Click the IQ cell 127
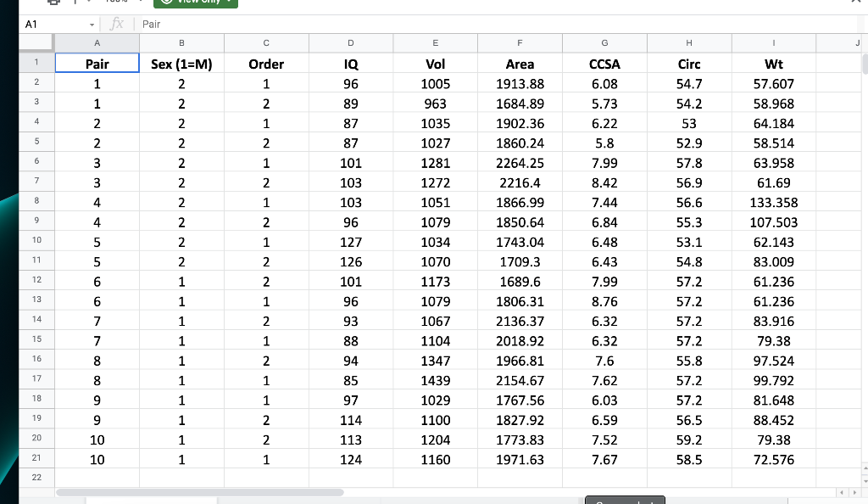 [x=351, y=242]
